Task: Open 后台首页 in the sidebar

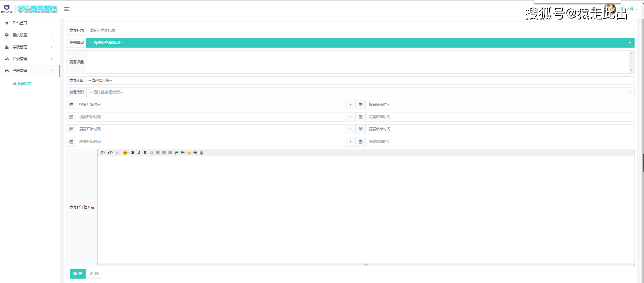Action: coord(20,23)
